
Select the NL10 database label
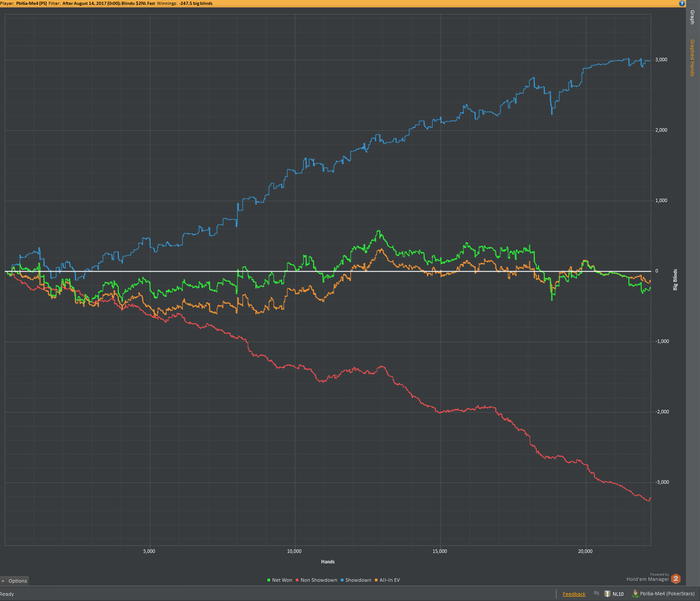point(618,594)
